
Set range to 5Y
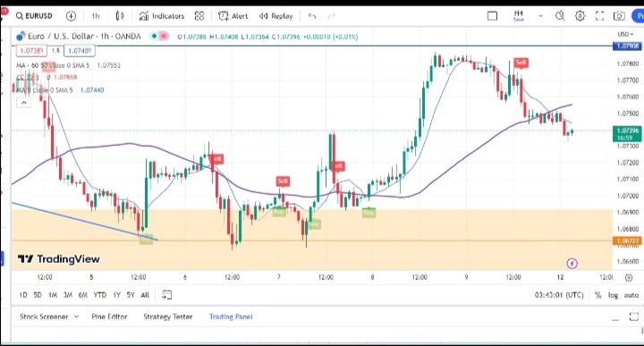131,295
